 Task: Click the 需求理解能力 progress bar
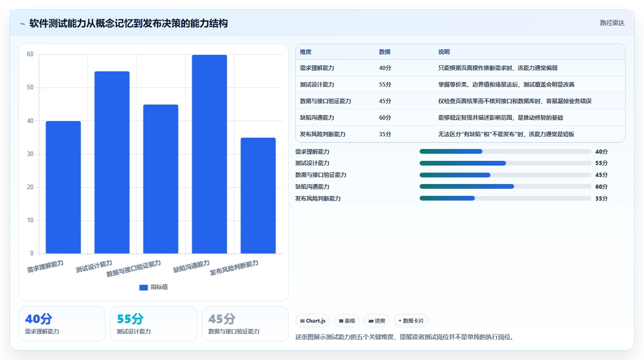505,151
